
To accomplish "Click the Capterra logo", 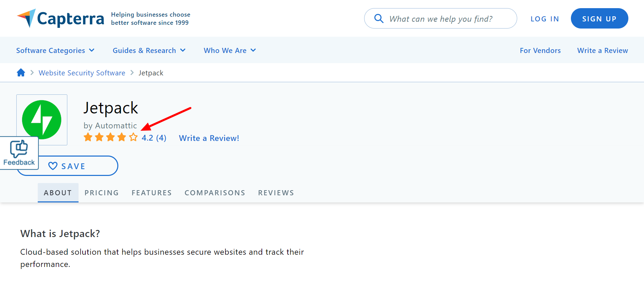I will pos(61,18).
